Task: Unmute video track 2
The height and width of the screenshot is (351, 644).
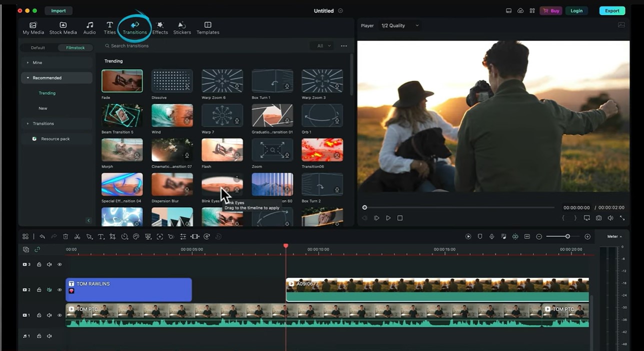Action: click(x=50, y=290)
